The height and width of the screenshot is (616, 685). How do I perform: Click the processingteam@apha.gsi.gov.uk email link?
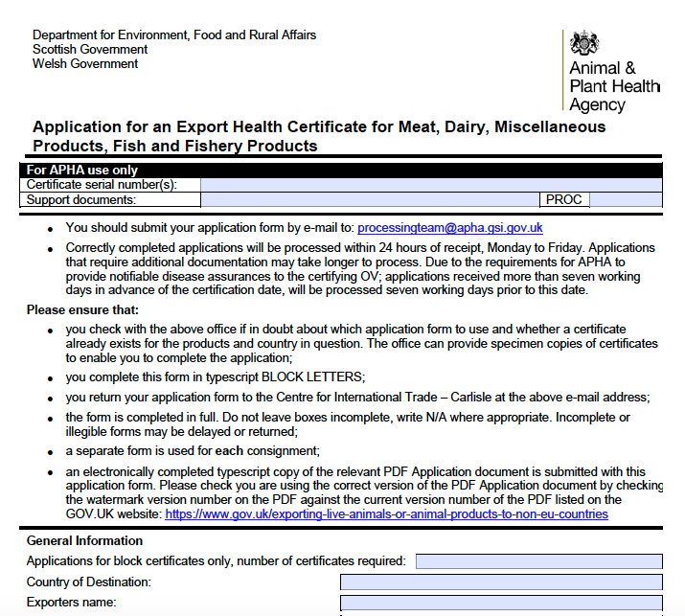[x=450, y=228]
